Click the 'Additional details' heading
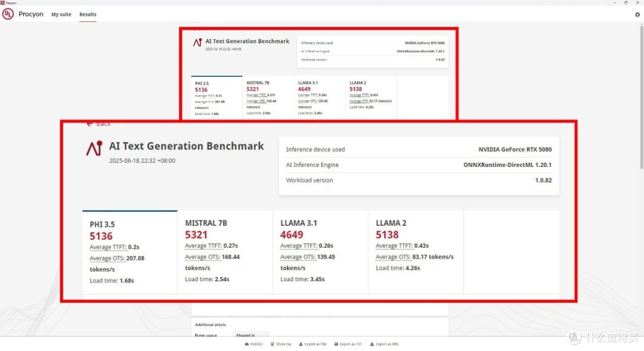Image resolution: width=644 pixels, height=351 pixels. 210,325
